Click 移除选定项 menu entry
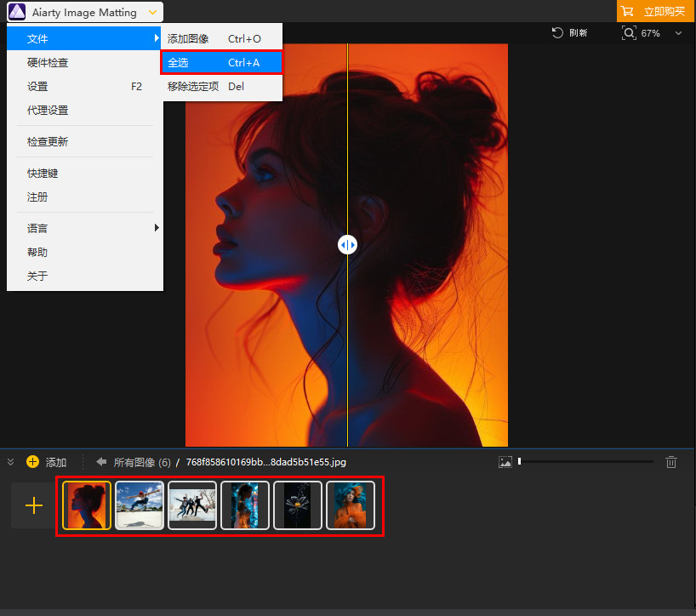The image size is (696, 616). [x=221, y=87]
